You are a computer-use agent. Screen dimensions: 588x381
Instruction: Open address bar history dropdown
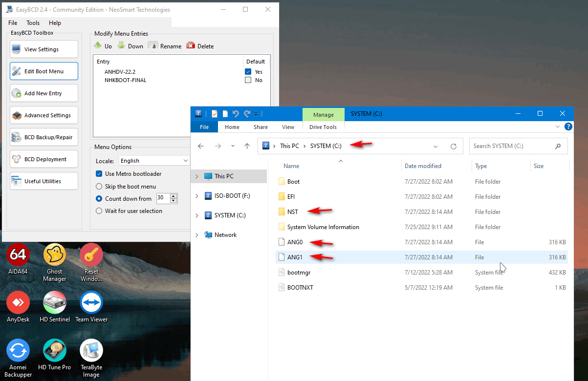[436, 146]
